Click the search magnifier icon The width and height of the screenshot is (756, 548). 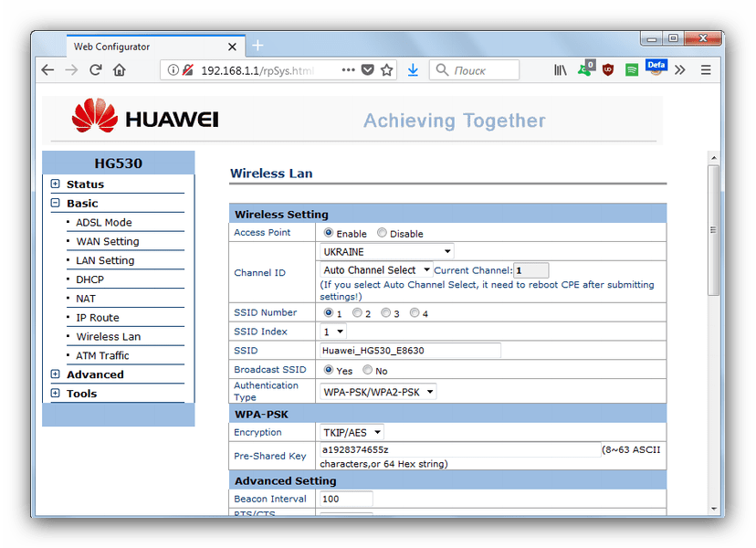[x=442, y=70]
